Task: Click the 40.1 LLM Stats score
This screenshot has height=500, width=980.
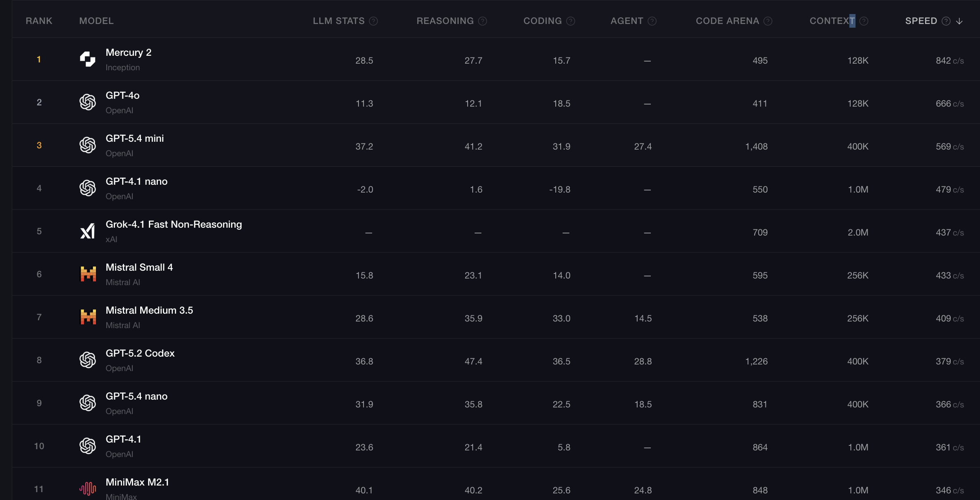Action: (364, 490)
